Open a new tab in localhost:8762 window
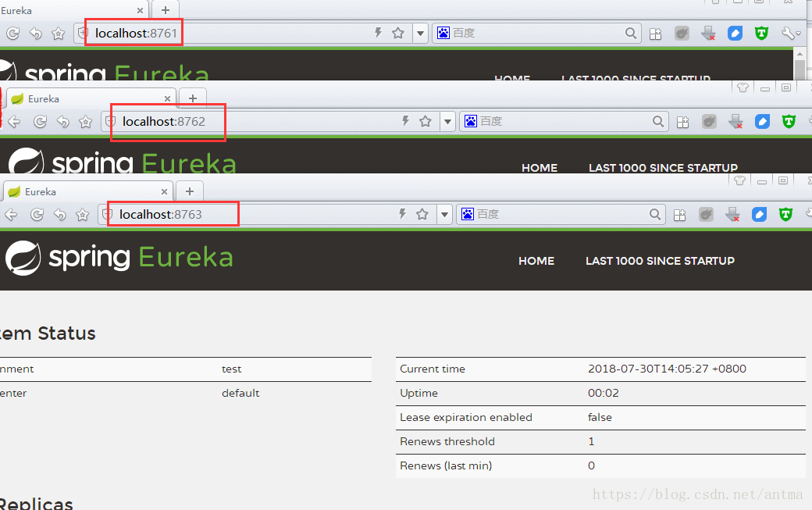This screenshot has height=510, width=812. point(193,98)
